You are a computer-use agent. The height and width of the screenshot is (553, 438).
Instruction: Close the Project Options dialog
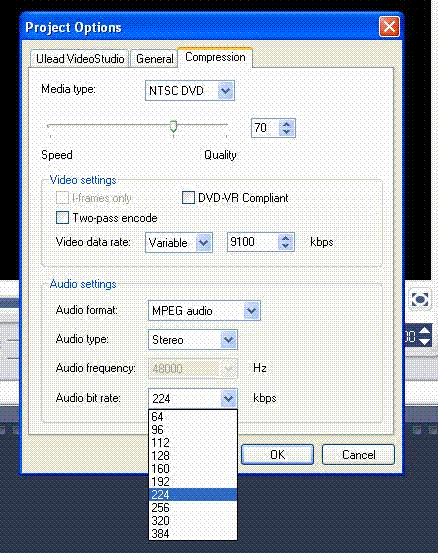(x=389, y=26)
